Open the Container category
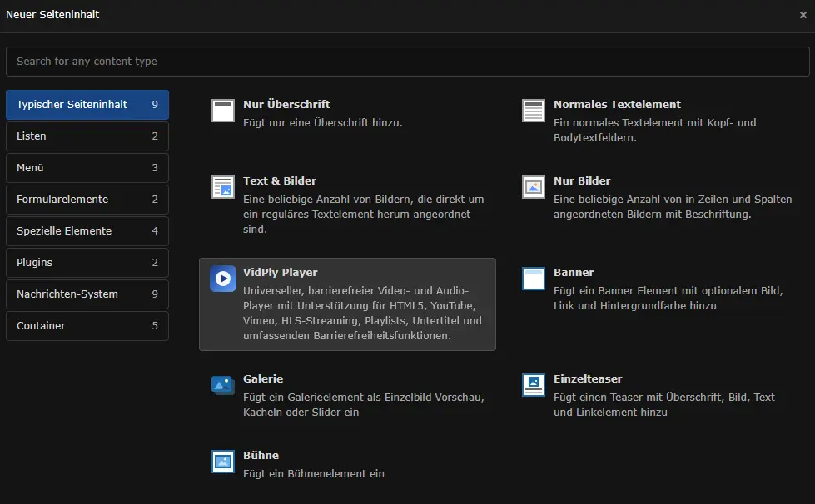The image size is (815, 504). [87, 326]
